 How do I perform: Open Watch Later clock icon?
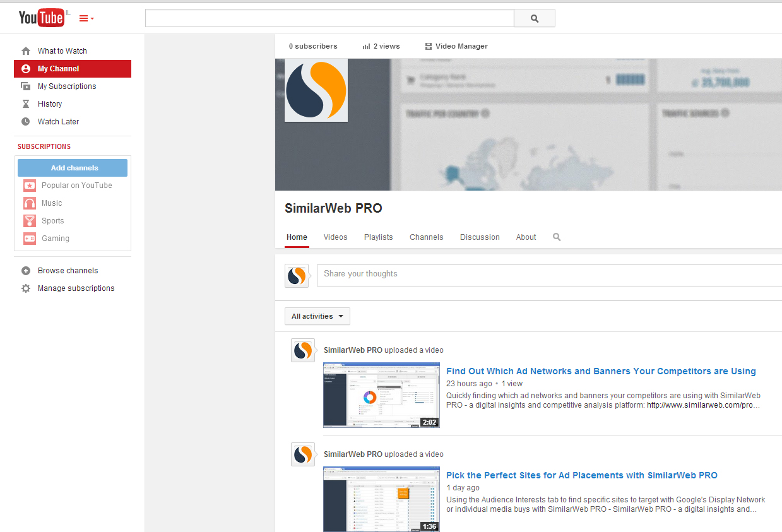[x=26, y=122]
